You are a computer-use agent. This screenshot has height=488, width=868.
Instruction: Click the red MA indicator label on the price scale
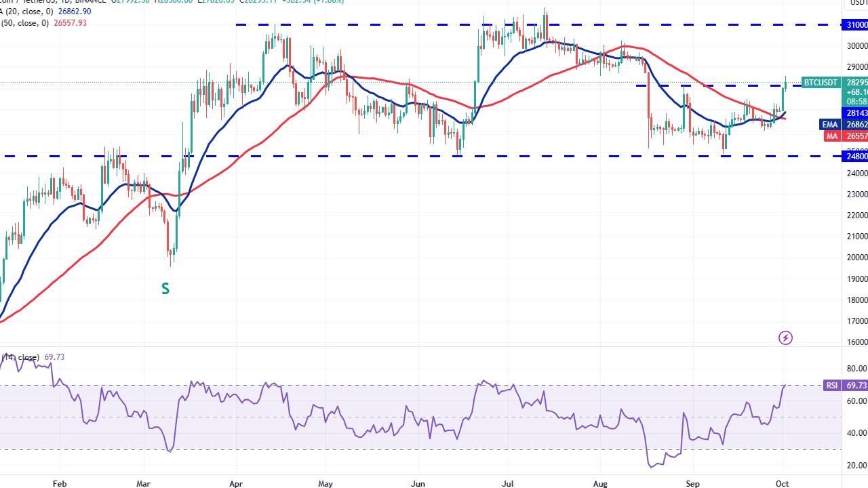pyautogui.click(x=833, y=136)
